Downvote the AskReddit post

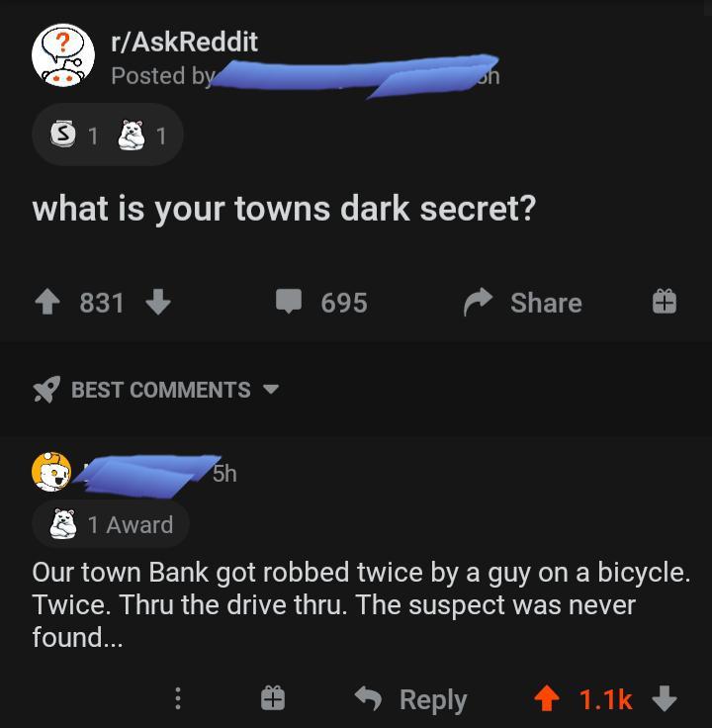pos(158,302)
